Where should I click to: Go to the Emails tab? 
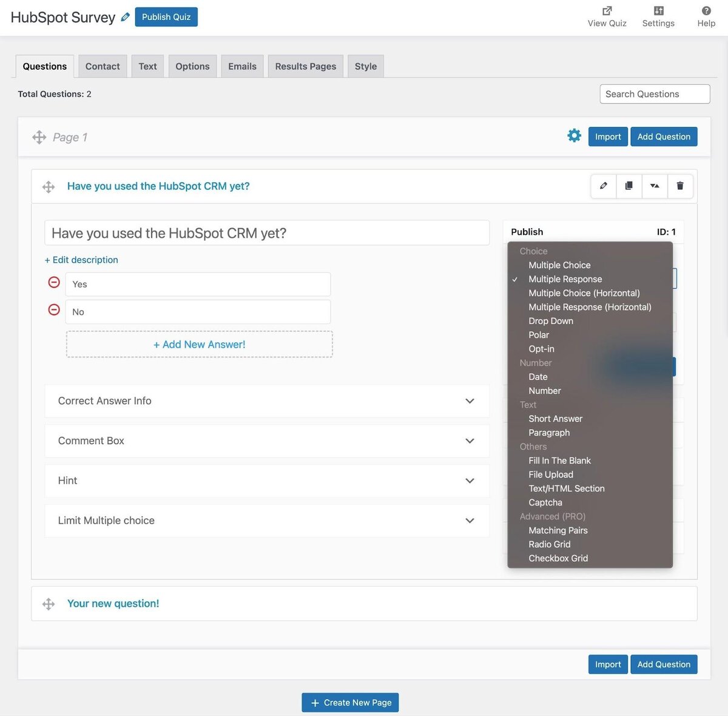(242, 66)
